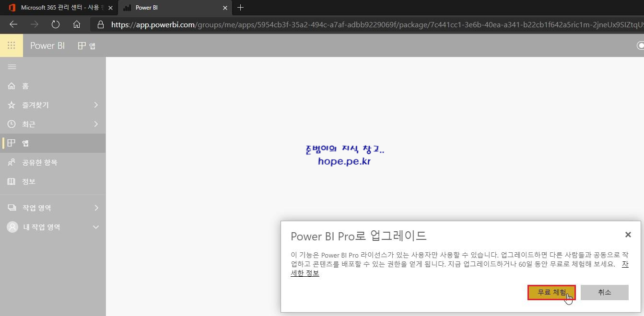Close the Microsoft 365 관리 센터 tab

pos(111,8)
